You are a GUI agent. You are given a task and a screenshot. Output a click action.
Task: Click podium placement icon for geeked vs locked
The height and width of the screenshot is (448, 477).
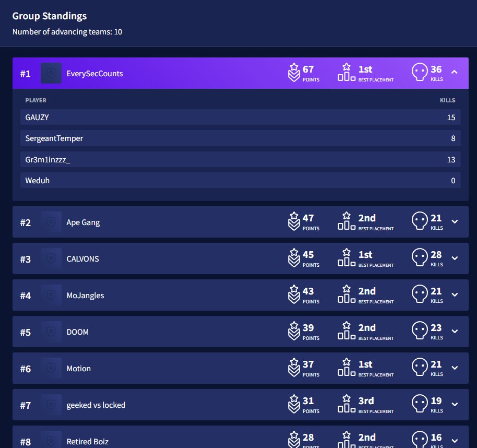pos(347,404)
